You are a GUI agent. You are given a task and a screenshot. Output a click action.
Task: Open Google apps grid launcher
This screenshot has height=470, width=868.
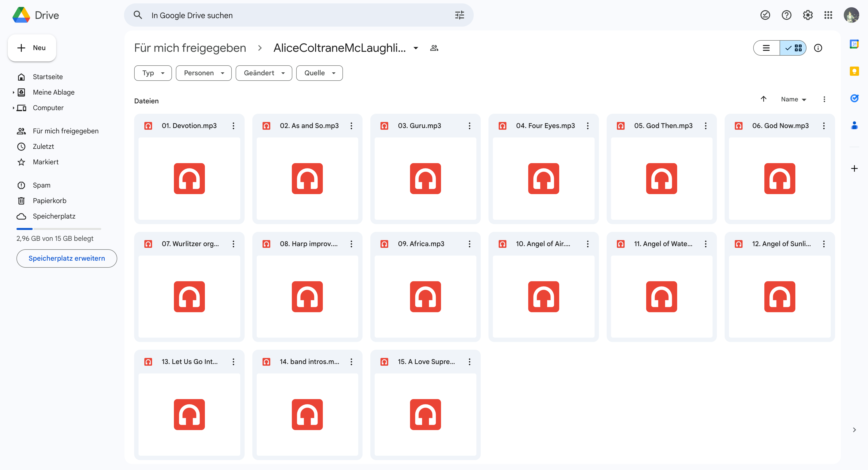click(828, 15)
